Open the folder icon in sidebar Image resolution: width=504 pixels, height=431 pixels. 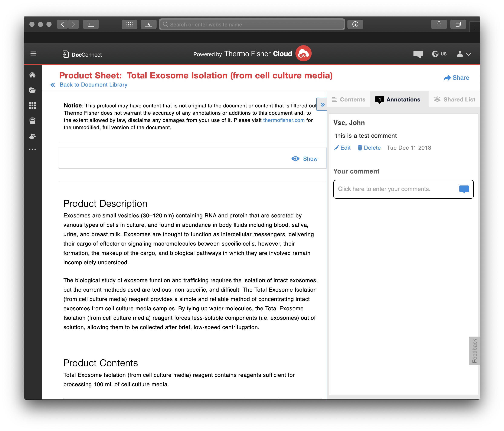tap(32, 90)
